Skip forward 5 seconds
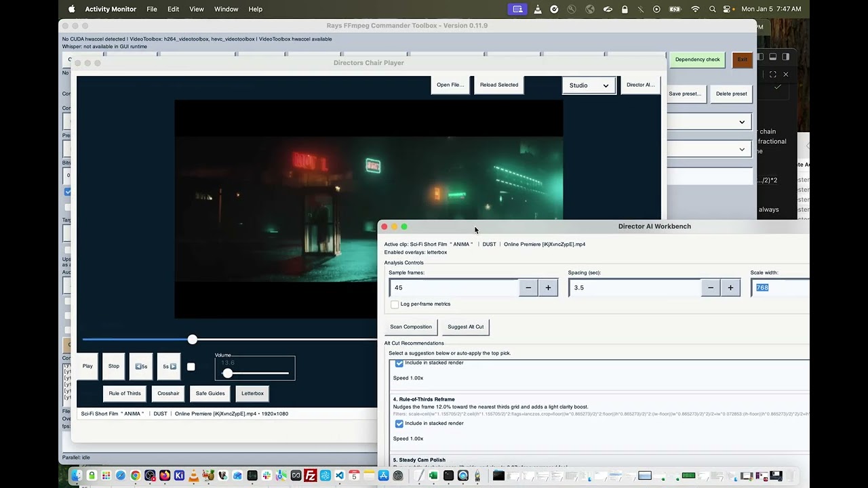 169,367
